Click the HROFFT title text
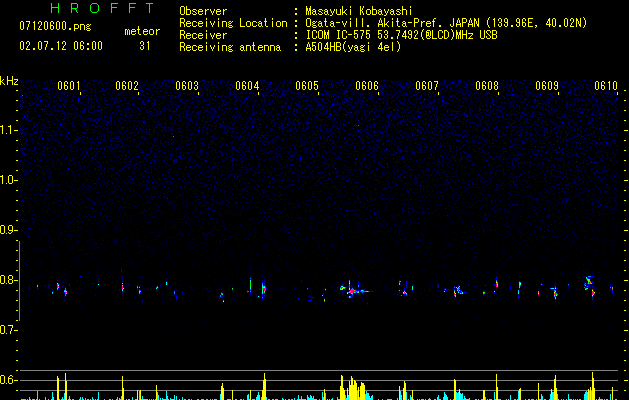Viewport: 629px width, 400px height. (103, 8)
